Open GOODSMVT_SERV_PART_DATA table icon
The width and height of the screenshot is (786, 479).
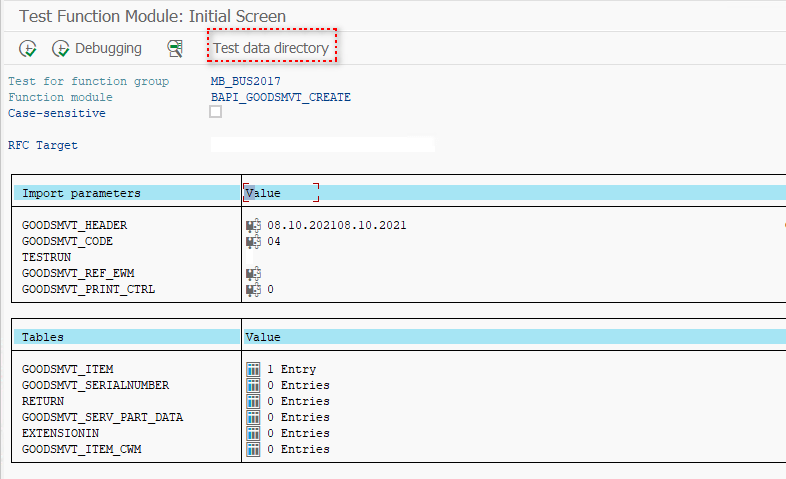[253, 417]
